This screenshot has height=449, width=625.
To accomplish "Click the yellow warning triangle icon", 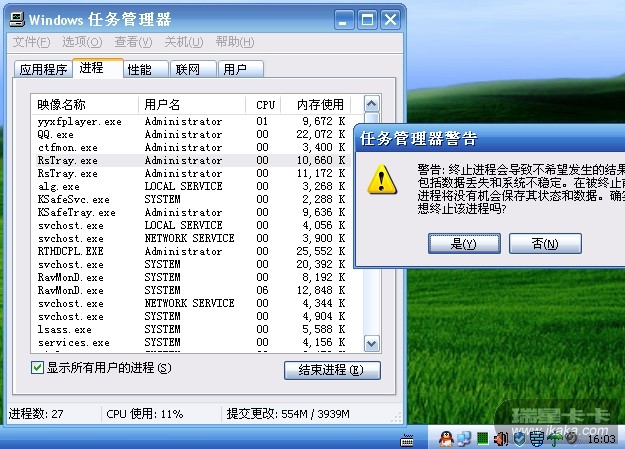I will [x=382, y=179].
